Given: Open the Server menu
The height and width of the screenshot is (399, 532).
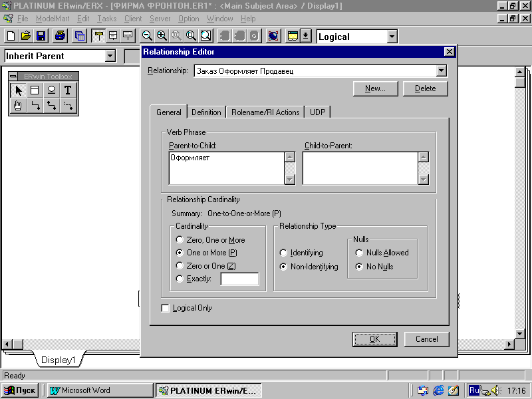Looking at the screenshot, I should [160, 19].
